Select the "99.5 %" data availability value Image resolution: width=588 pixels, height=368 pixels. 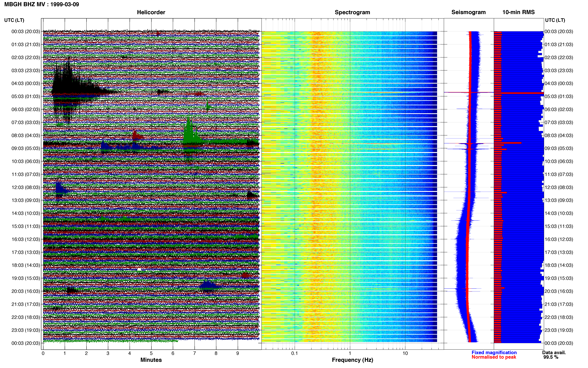click(x=551, y=357)
